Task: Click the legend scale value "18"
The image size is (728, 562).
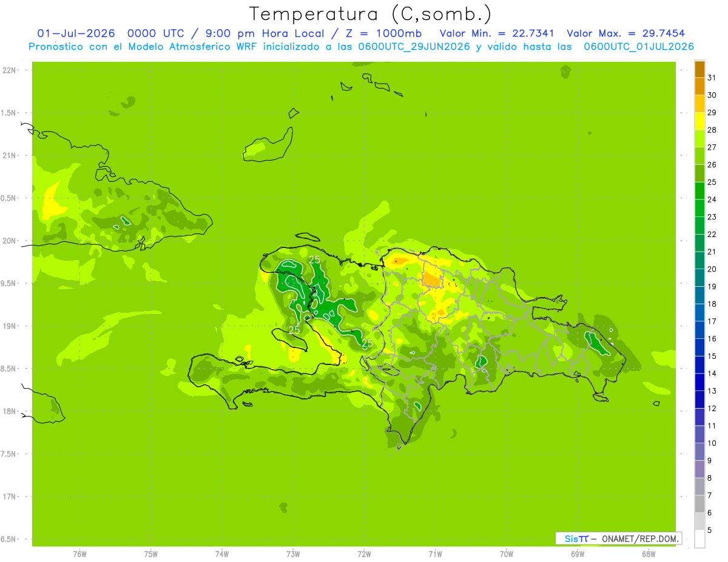Action: (x=712, y=304)
